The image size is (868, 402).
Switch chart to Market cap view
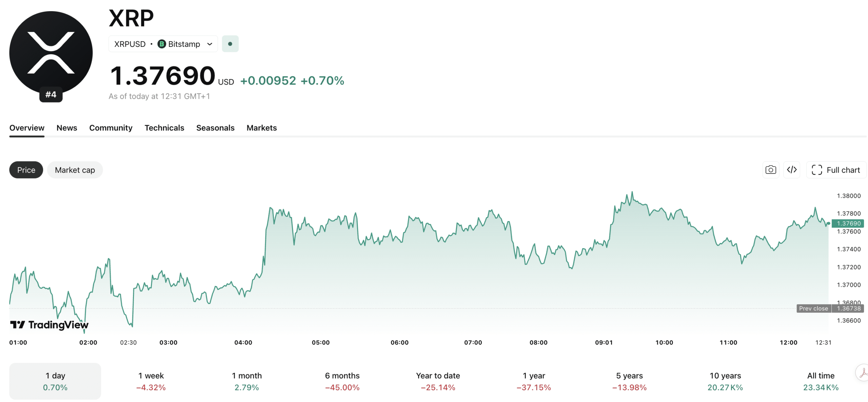pos(75,170)
